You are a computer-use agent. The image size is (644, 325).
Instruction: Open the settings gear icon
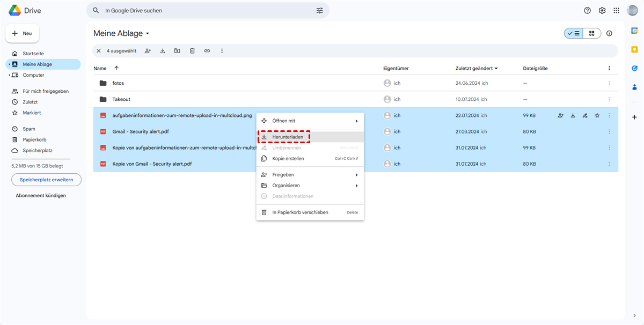[x=602, y=11]
